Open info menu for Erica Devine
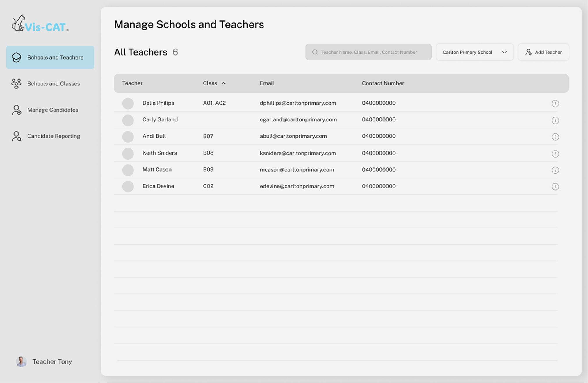The height and width of the screenshot is (383, 588). coord(555,187)
